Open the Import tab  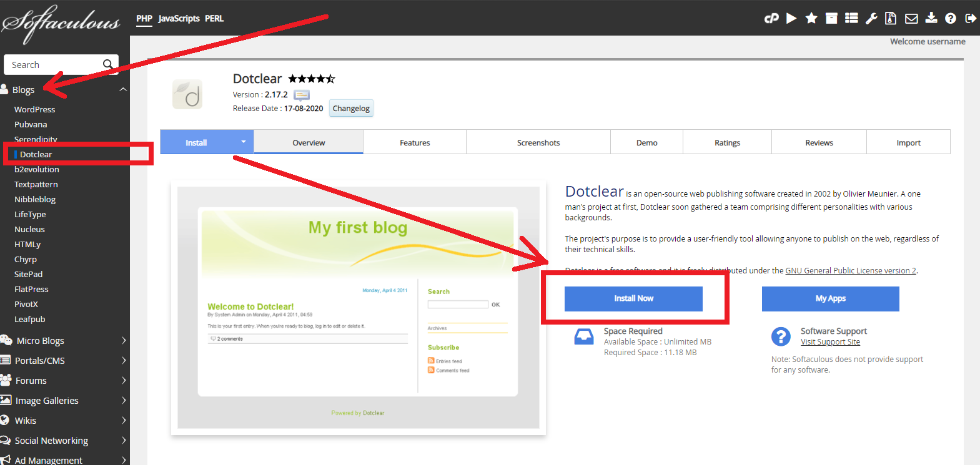[908, 142]
